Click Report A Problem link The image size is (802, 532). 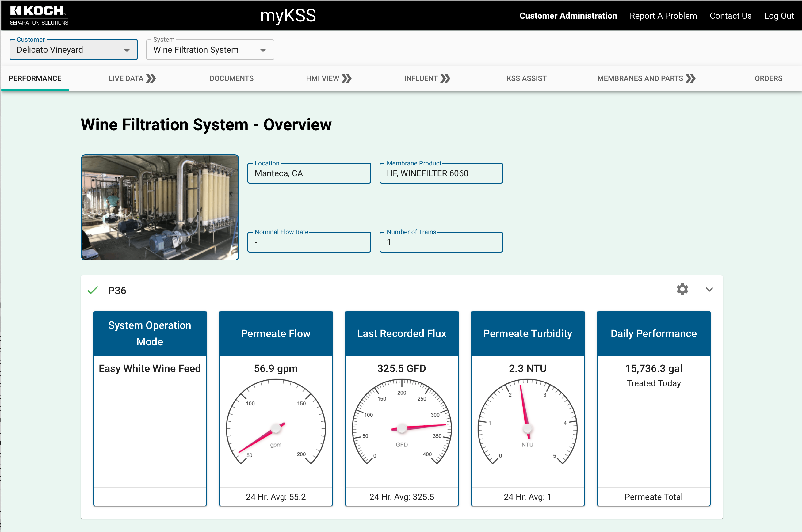tap(663, 16)
